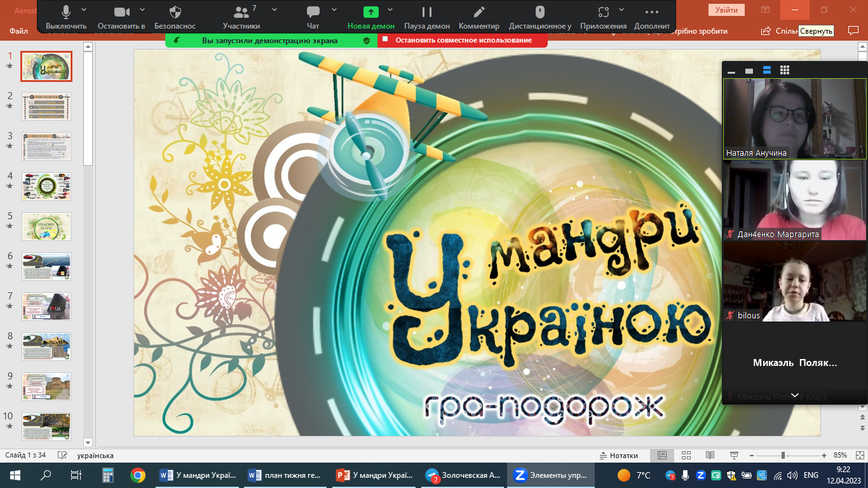Image resolution: width=868 pixels, height=488 pixels.
Task: Switch to Word window план тижня
Action: 286,475
